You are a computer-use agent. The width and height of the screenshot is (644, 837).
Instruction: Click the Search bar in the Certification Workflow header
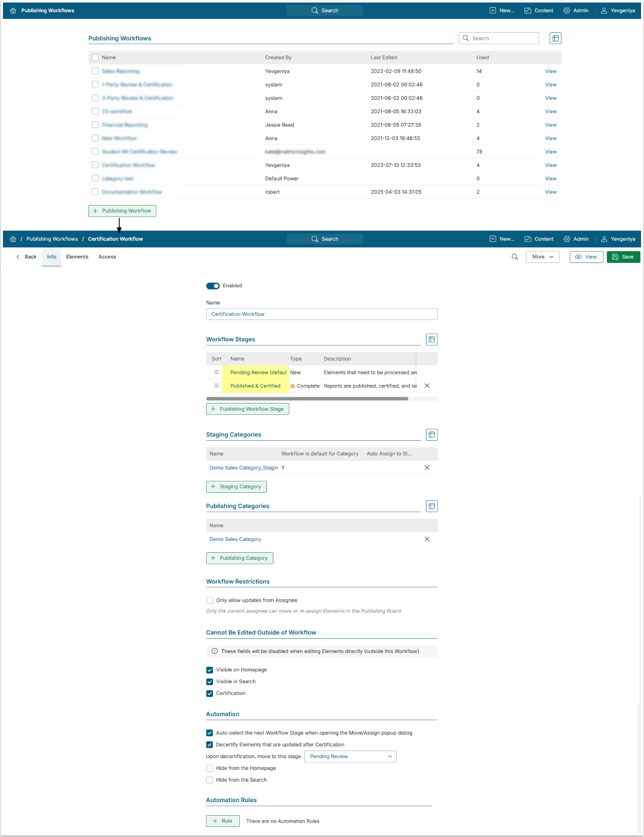325,239
